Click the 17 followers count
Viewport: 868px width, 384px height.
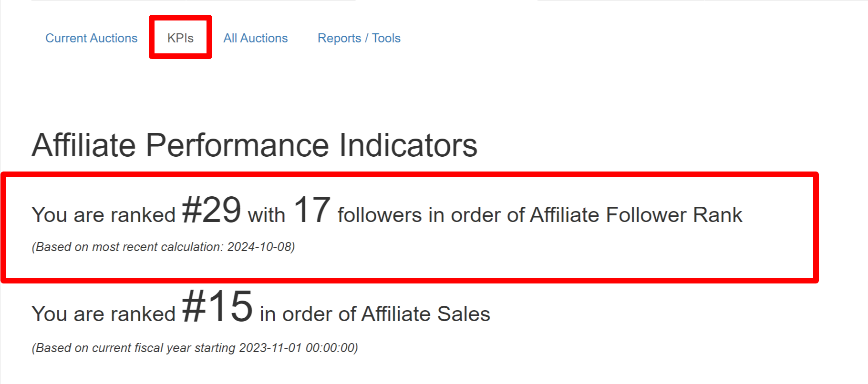pyautogui.click(x=311, y=210)
